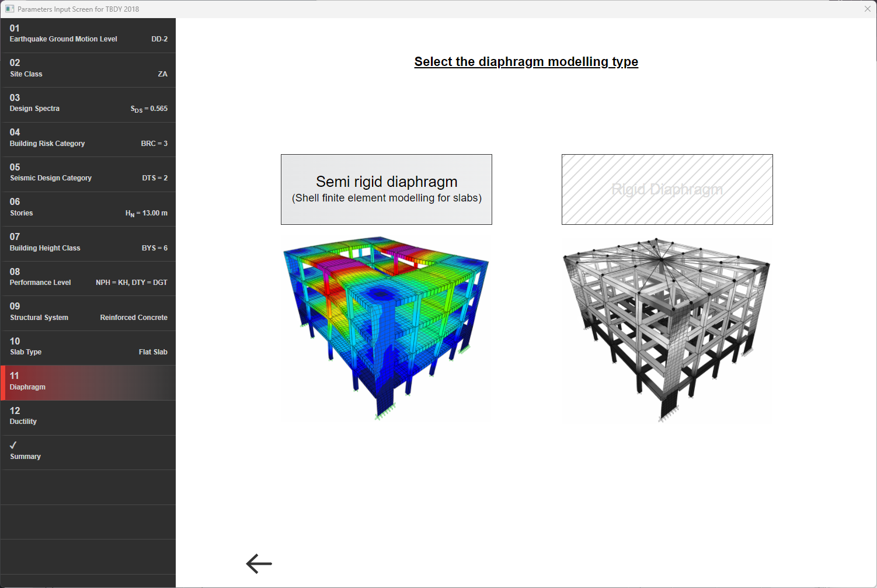Viewport: 877px width, 588px height.
Task: Open the Ductility parameter step
Action: pyautogui.click(x=88, y=416)
